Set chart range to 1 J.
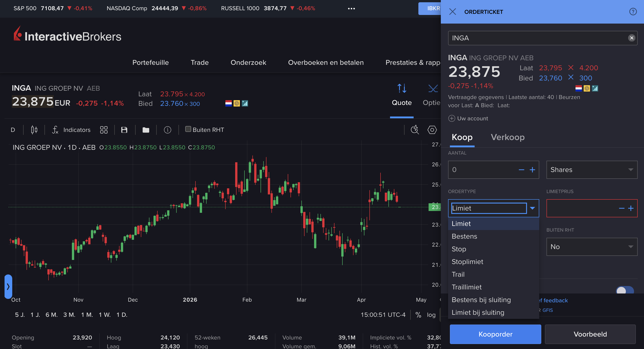This screenshot has height=349, width=644. pyautogui.click(x=35, y=315)
